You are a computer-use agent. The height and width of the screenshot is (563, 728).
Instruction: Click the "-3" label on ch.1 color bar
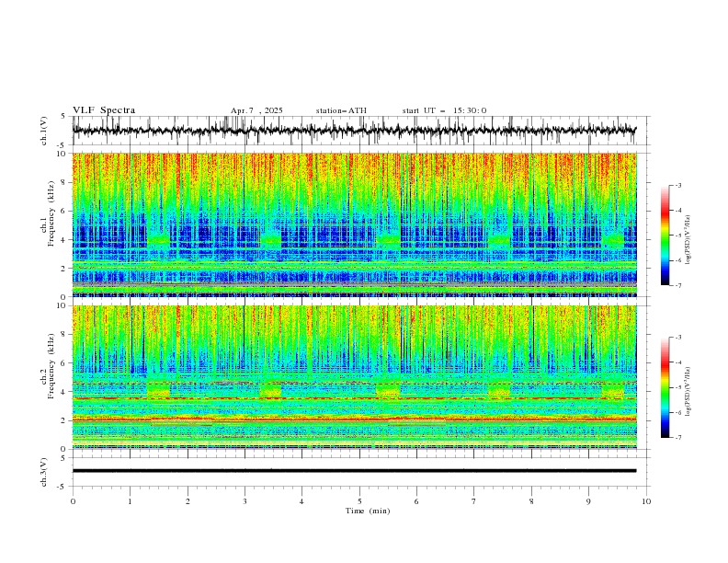pos(677,185)
